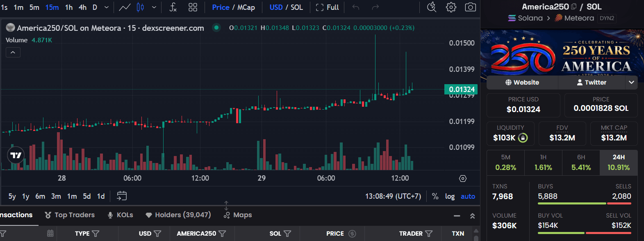Viewport: 644px width, 241px height.
Task: Filter by AMERICA250 column funnel
Action: click(222, 234)
